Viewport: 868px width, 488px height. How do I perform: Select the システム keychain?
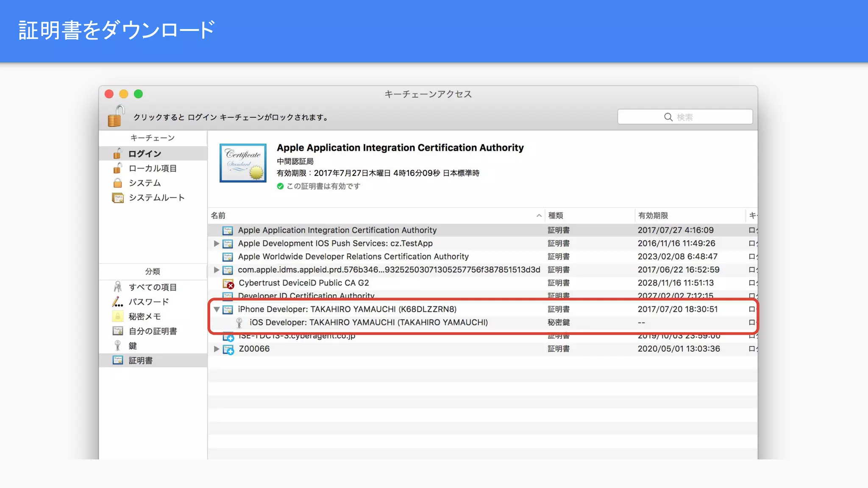153,183
